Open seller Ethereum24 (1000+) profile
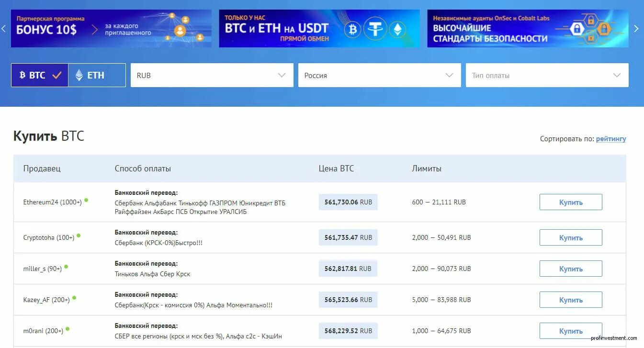This screenshot has height=348, width=644. click(53, 202)
